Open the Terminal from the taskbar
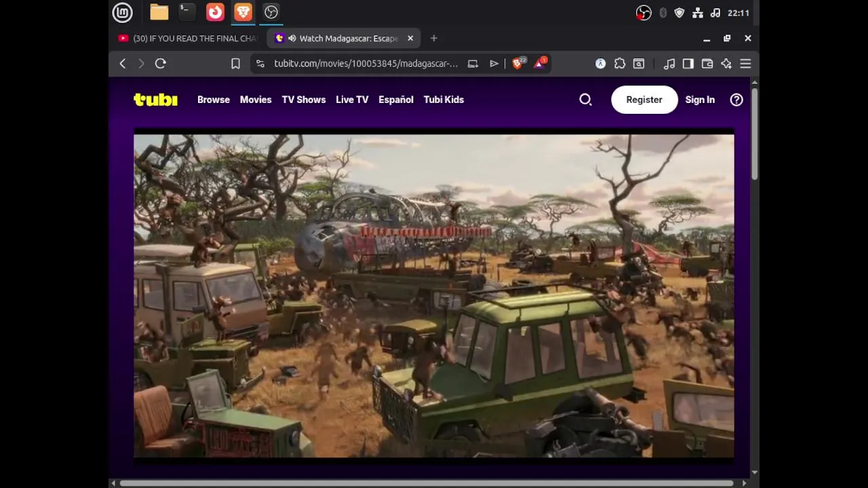868x488 pixels. [x=187, y=12]
